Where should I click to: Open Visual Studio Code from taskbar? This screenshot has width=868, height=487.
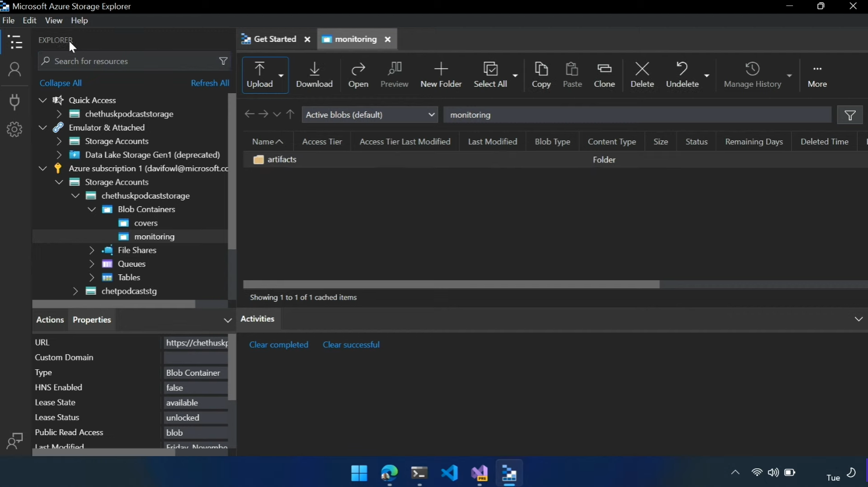point(449,473)
